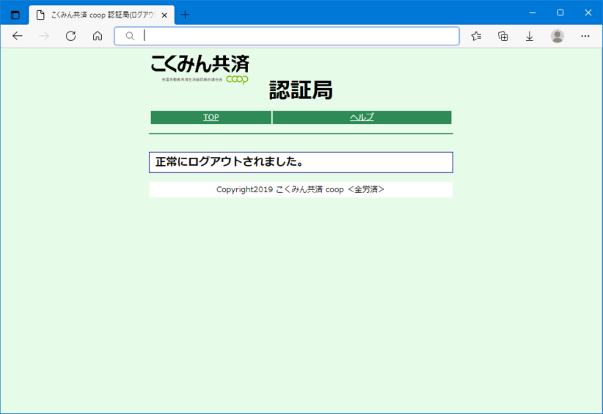Click the 正常にログアウトされました。 message
Screen dimensions: 603x414
(x=230, y=162)
